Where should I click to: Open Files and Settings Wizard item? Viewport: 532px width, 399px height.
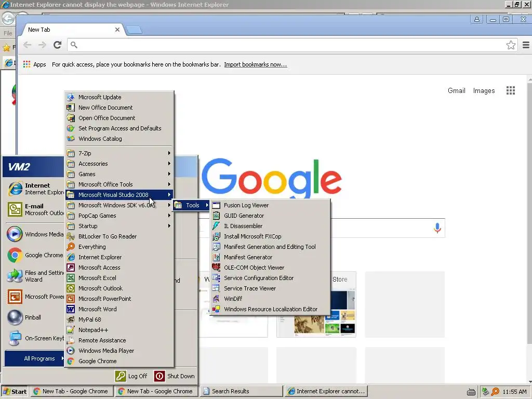(35, 276)
